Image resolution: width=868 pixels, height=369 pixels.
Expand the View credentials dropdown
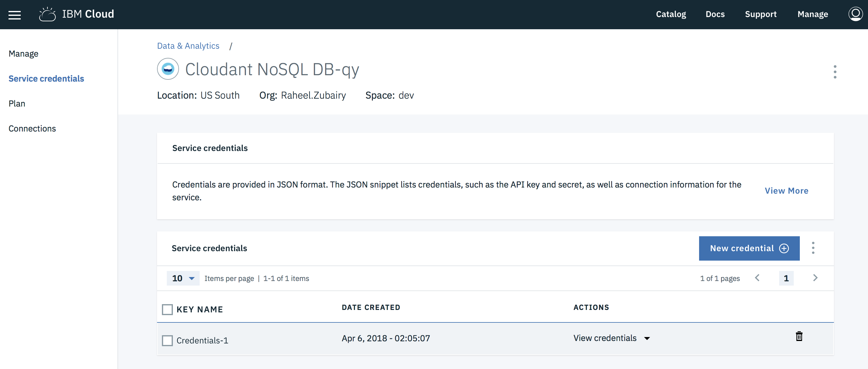pyautogui.click(x=611, y=338)
